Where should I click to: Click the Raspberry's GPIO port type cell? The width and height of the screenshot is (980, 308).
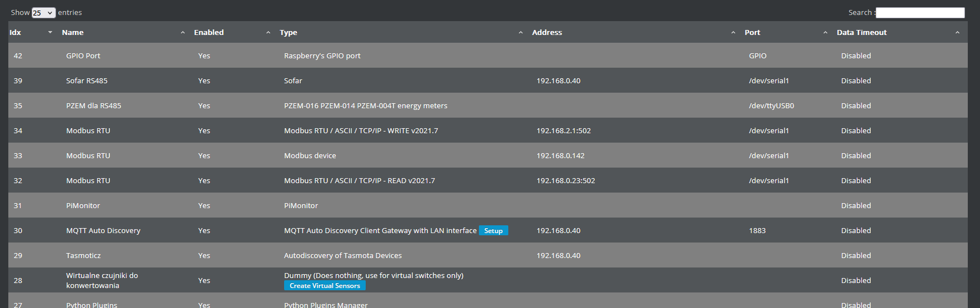(x=322, y=55)
